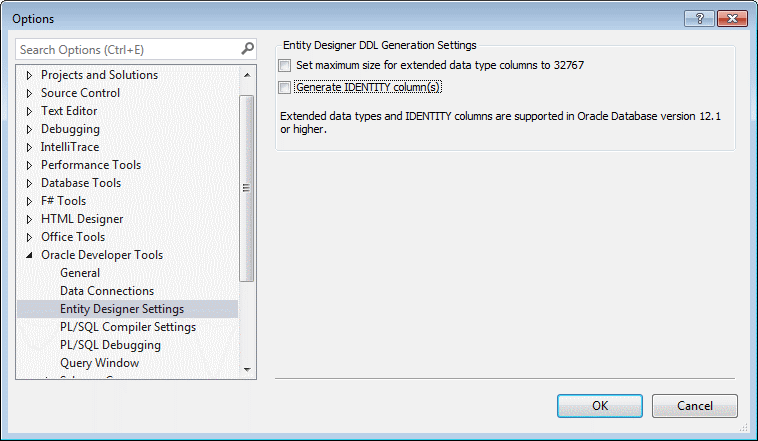Select Source Control category
The height and width of the screenshot is (441, 758).
point(80,93)
